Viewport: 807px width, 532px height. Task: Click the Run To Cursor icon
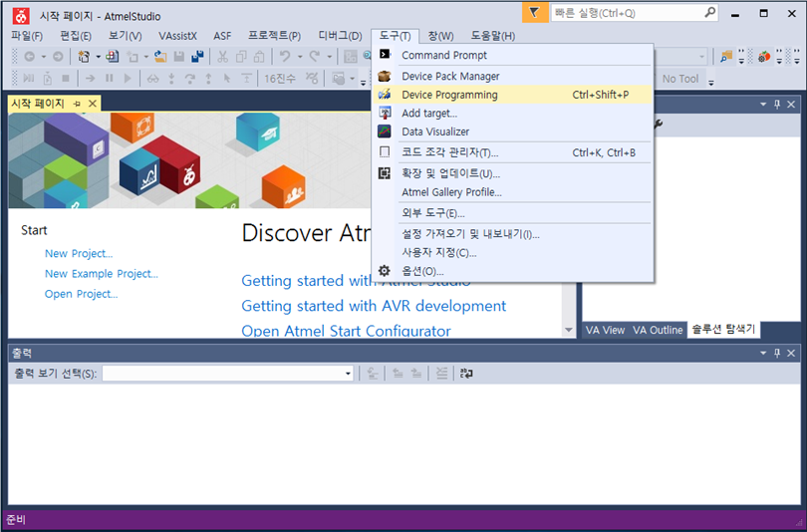tap(227, 78)
